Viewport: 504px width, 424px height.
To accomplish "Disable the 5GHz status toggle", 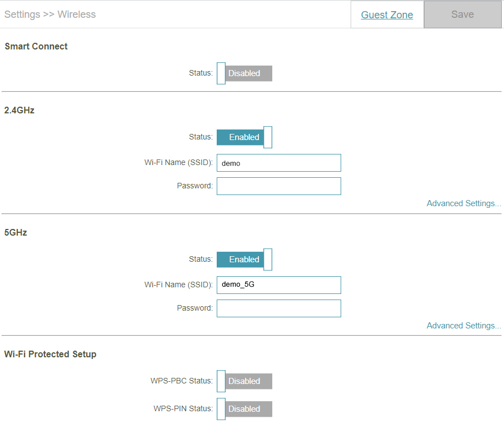I will [244, 260].
